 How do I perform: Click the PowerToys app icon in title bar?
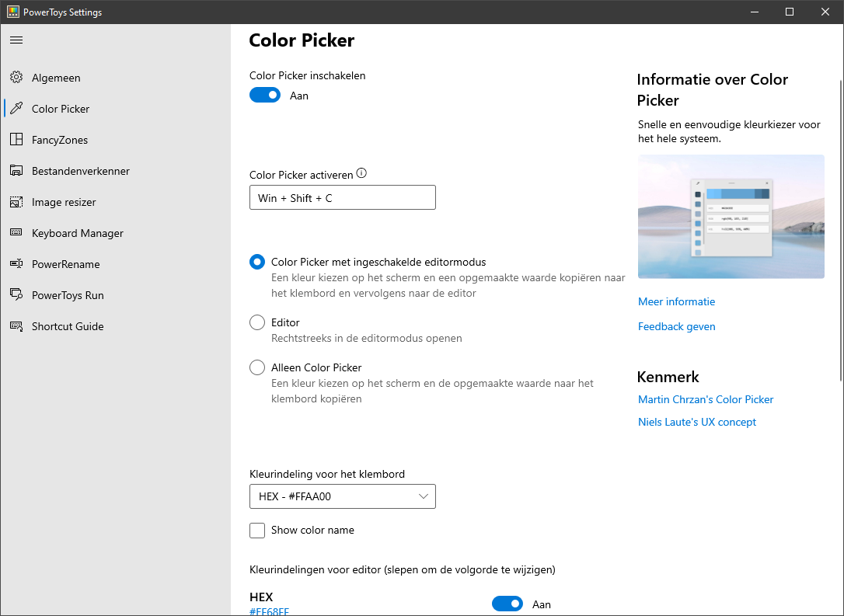13,12
